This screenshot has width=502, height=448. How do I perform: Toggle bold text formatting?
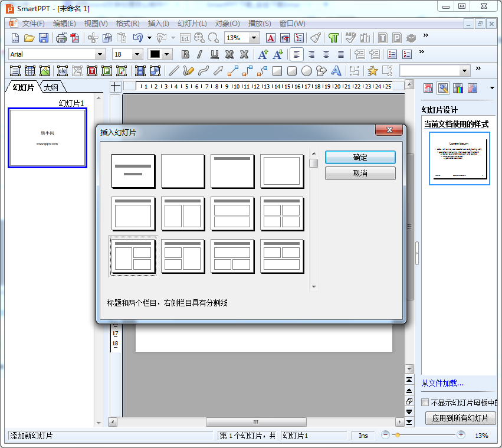(185, 54)
